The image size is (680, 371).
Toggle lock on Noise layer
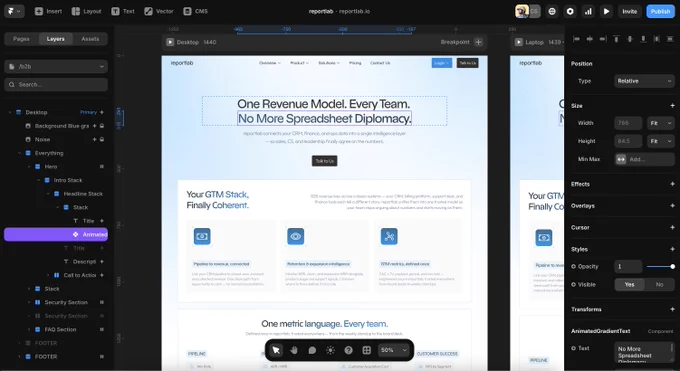102,139
